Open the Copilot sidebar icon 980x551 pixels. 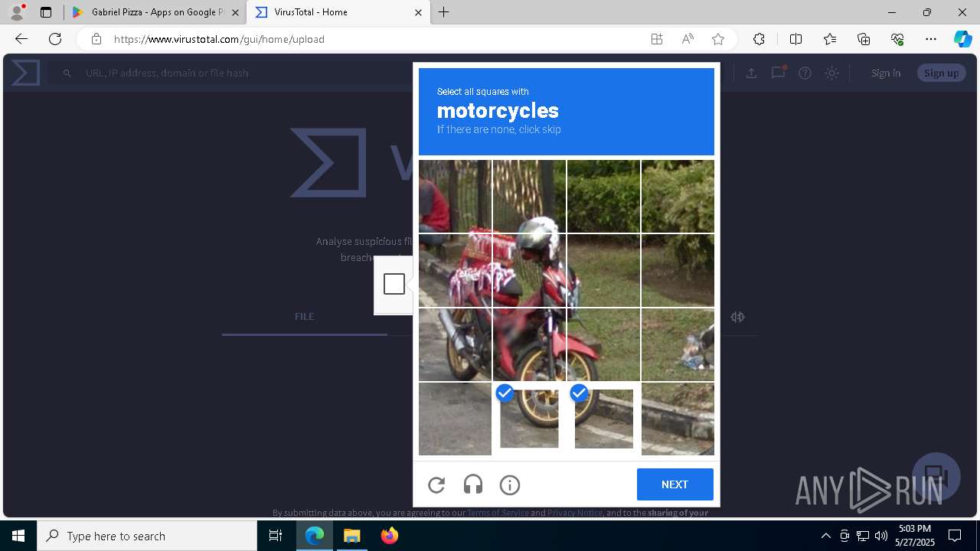[962, 39]
